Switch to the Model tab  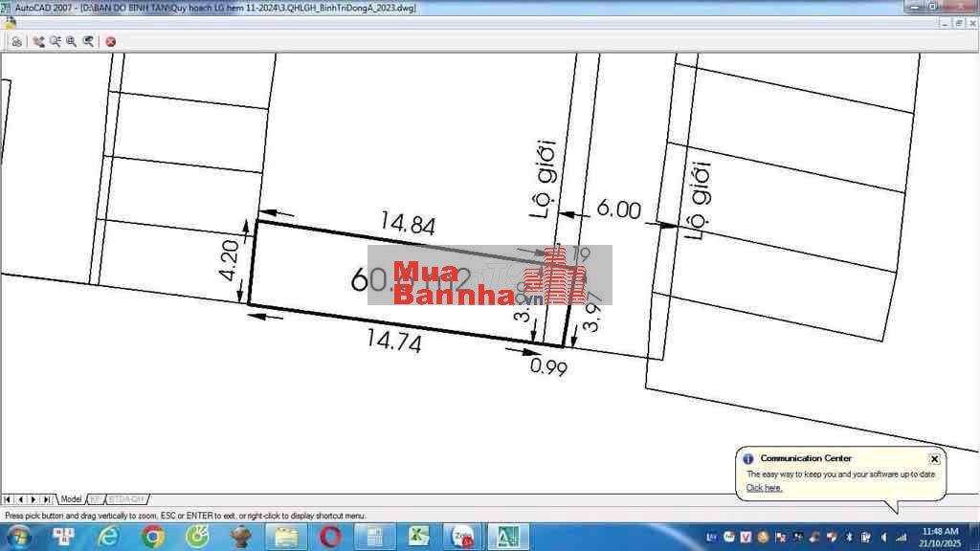click(71, 499)
